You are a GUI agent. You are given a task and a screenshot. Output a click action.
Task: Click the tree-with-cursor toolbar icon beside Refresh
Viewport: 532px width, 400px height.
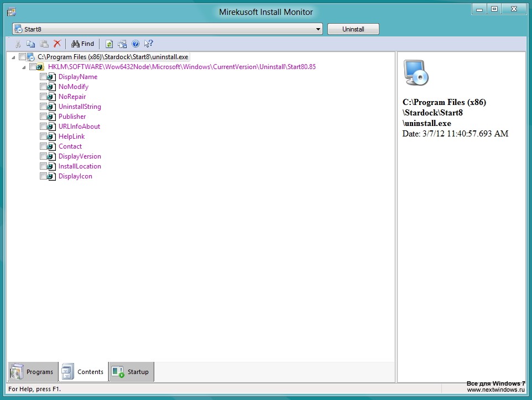coord(122,44)
